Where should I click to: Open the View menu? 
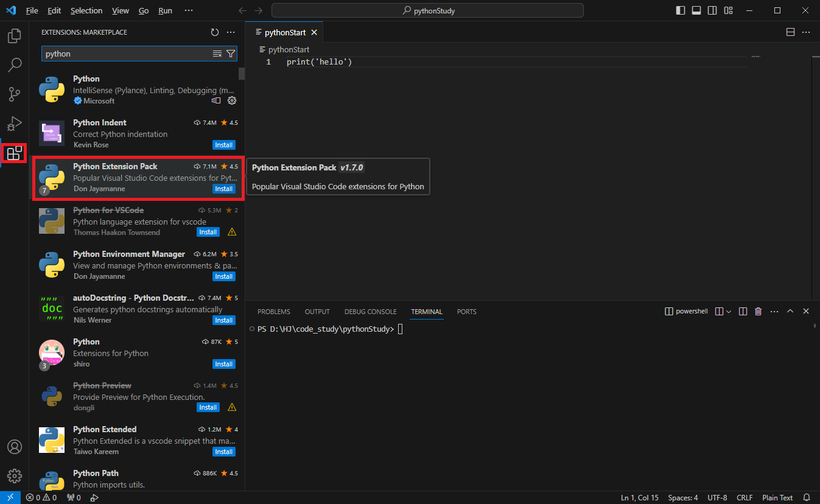click(x=121, y=11)
